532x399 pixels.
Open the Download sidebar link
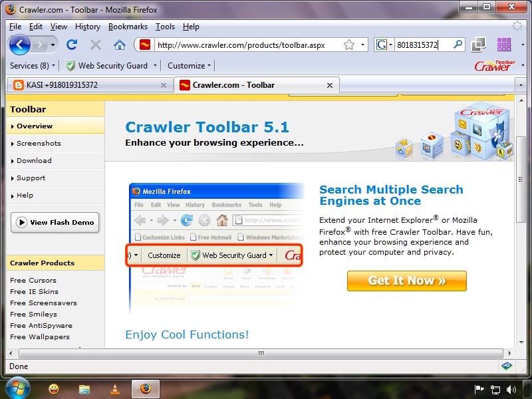coord(34,160)
